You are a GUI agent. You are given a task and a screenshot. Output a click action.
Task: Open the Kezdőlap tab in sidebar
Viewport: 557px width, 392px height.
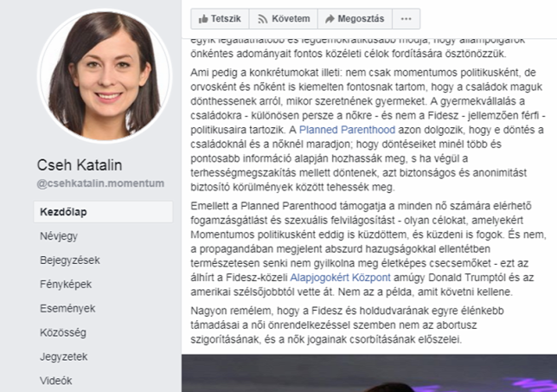pos(104,212)
